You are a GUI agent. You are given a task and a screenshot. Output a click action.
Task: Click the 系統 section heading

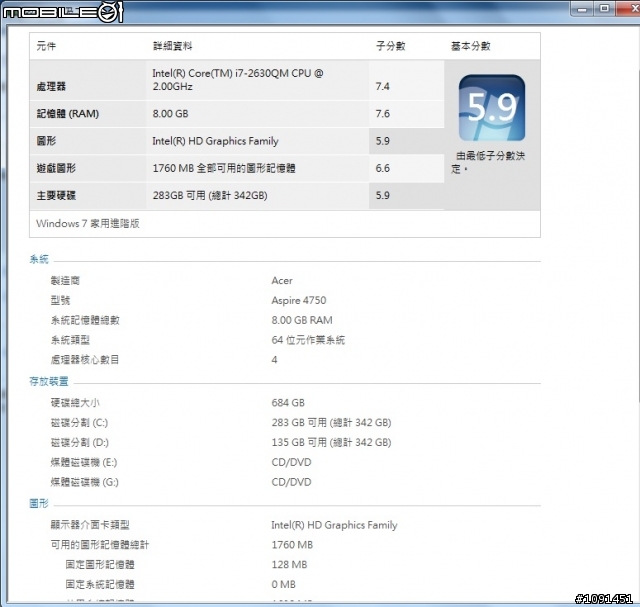click(39, 259)
